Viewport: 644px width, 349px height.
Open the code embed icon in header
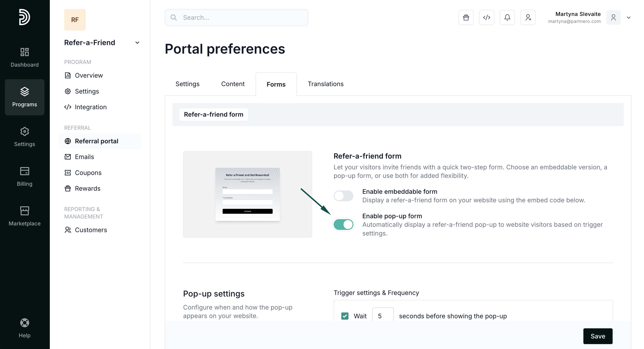(486, 17)
